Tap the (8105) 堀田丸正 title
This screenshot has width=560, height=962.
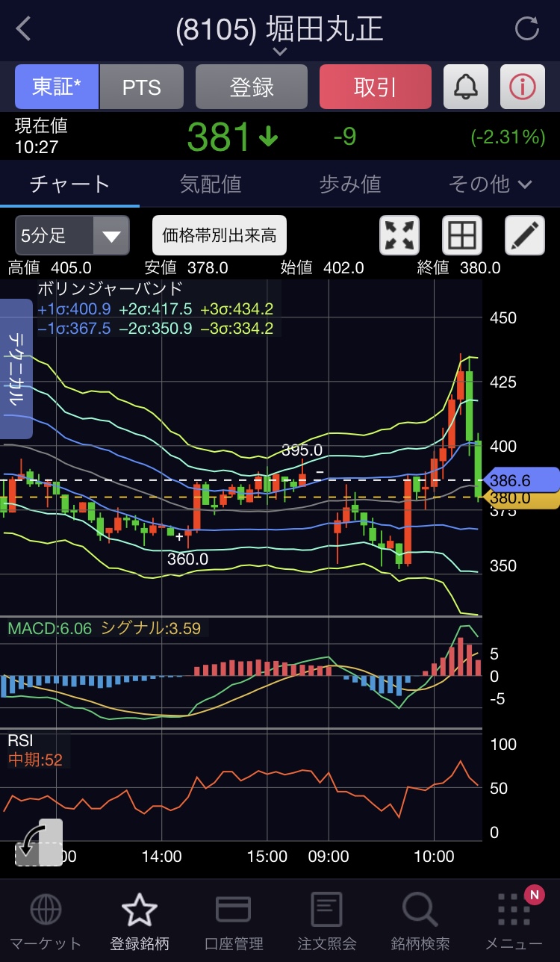point(280,29)
